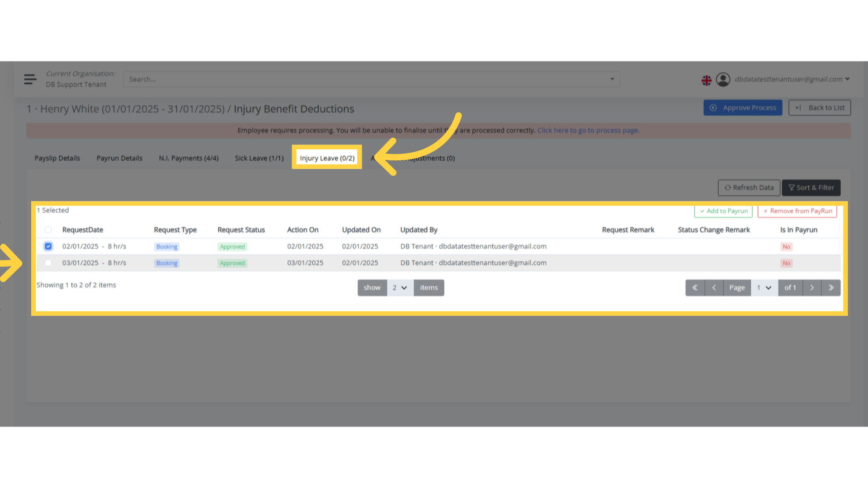
Task: Go to next page arrow
Action: 812,288
